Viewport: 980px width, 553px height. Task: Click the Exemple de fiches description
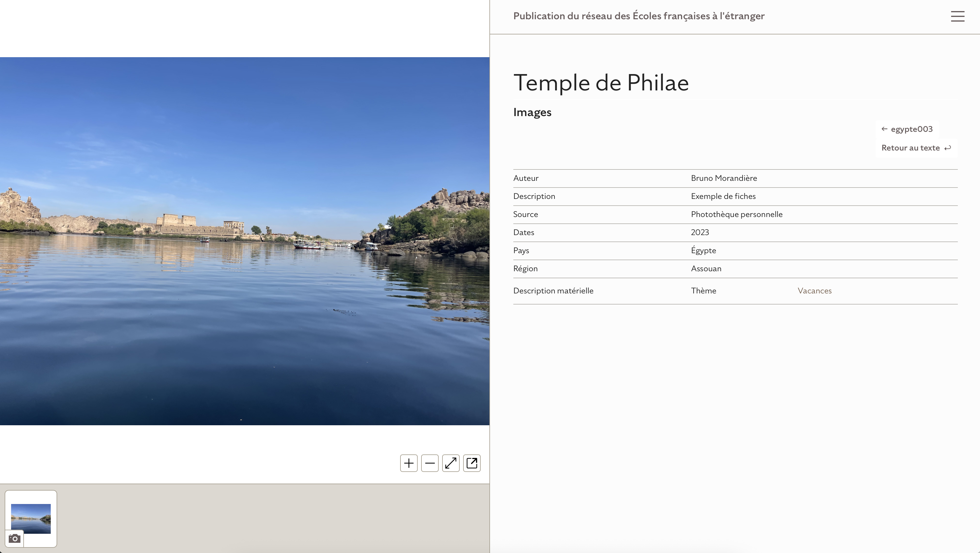pyautogui.click(x=723, y=196)
